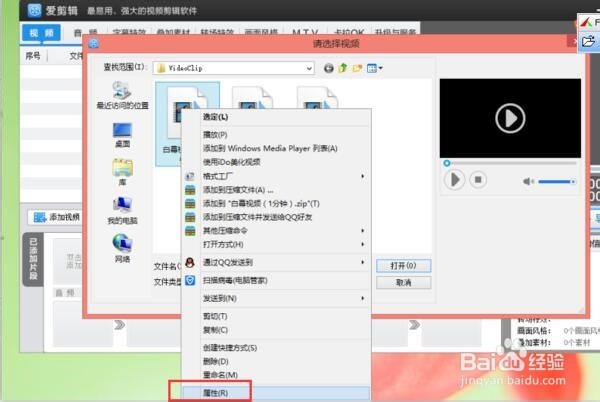Viewport: 600px width, 402px height.
Task: Go up one folder level icon
Action: [343, 68]
